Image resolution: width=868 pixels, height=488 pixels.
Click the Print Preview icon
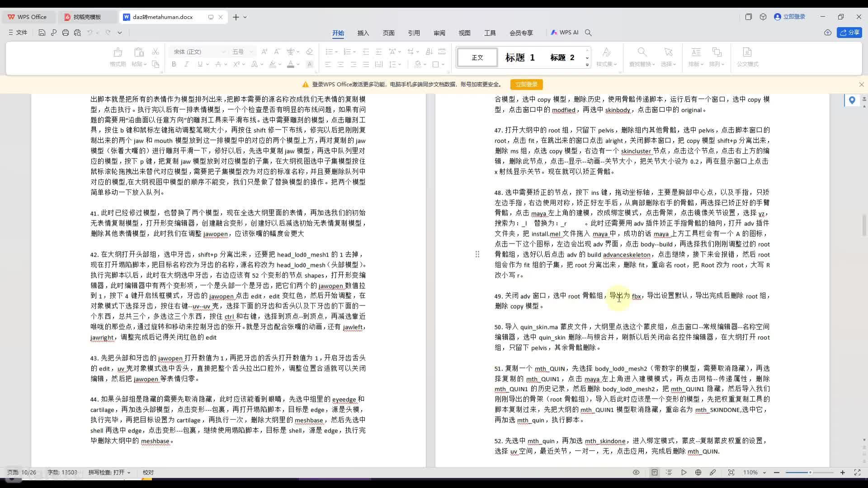[x=77, y=33]
